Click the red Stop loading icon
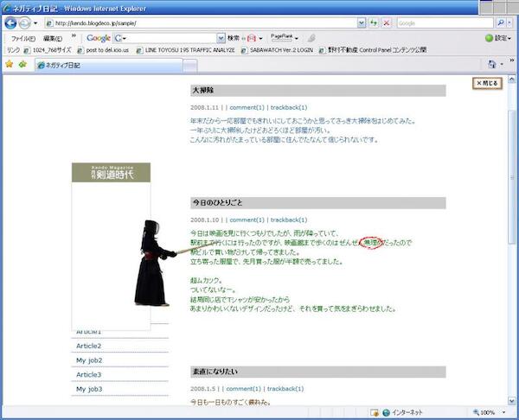 coord(386,22)
